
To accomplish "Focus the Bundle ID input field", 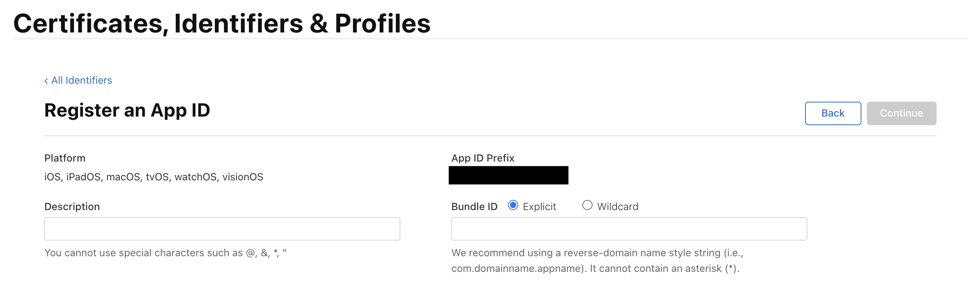I will [629, 229].
